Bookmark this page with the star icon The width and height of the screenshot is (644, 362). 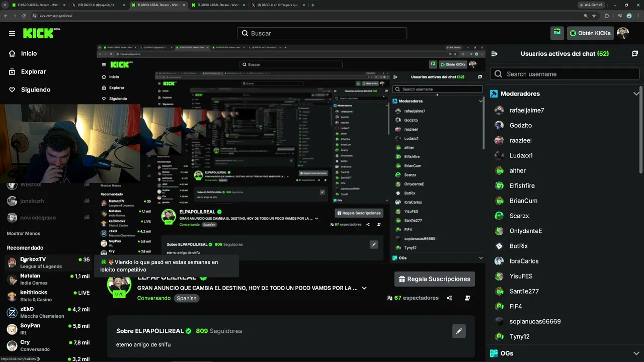click(594, 16)
